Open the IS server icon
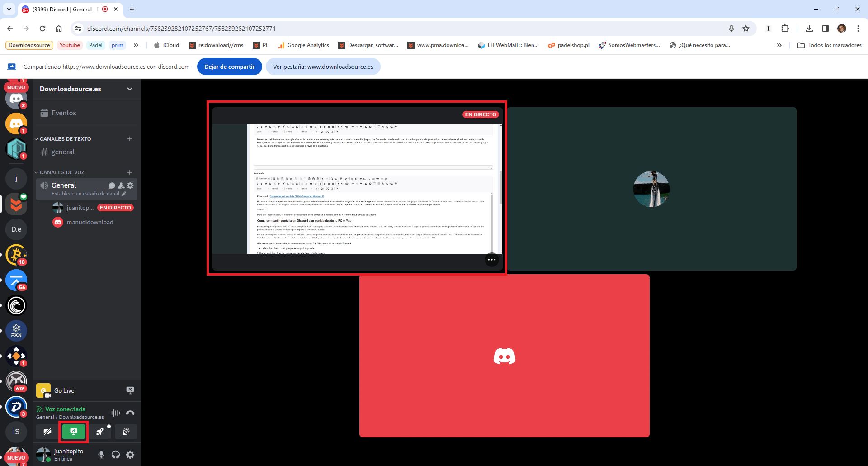 click(x=16, y=432)
